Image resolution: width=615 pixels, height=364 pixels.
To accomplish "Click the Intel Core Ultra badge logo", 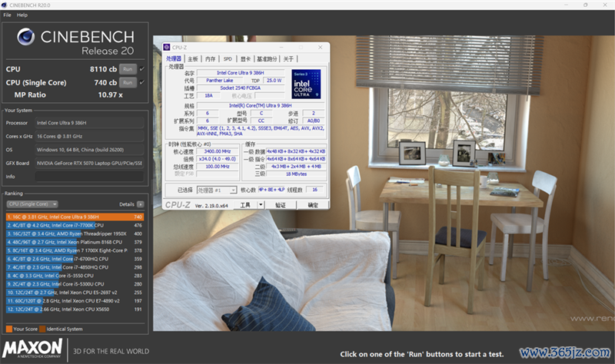I will click(x=306, y=84).
